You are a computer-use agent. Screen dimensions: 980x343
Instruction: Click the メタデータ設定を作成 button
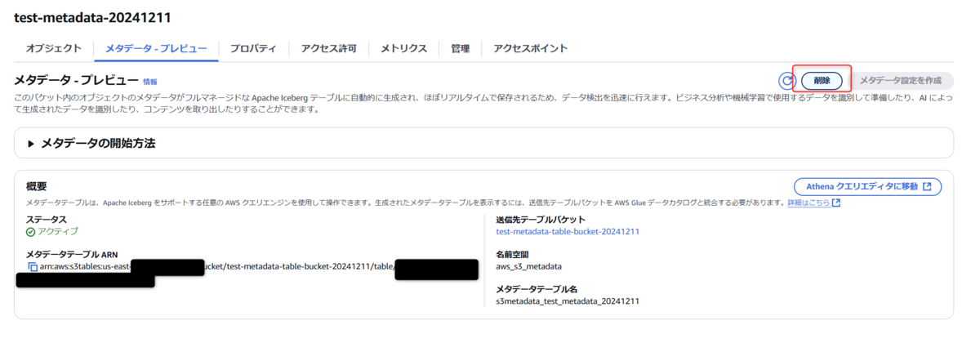coord(901,80)
